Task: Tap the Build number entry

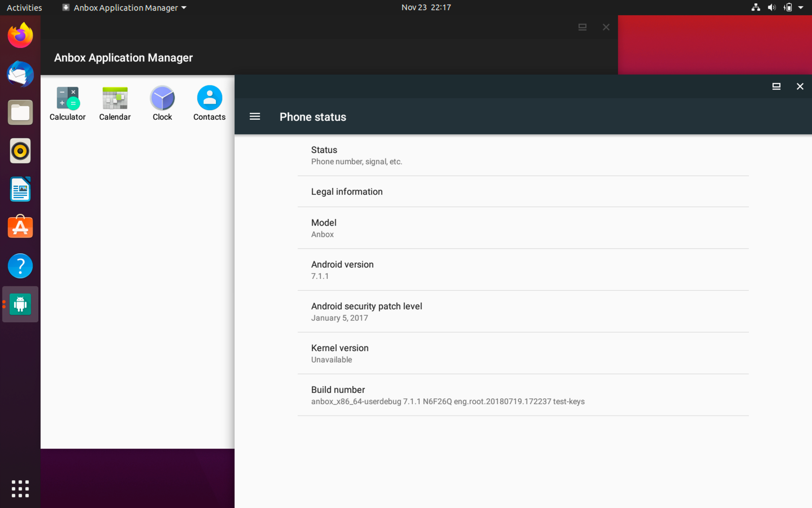Action: tap(523, 395)
